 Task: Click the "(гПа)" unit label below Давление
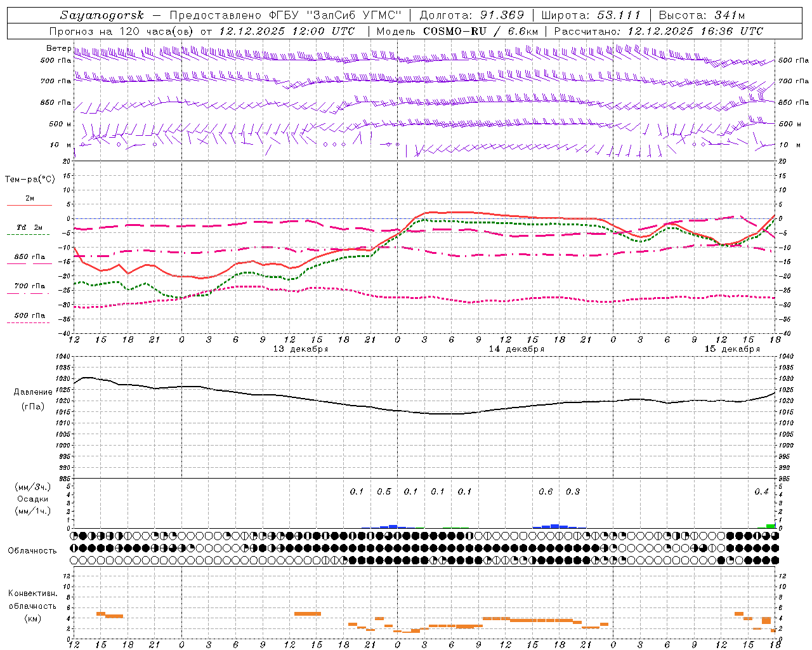[x=33, y=406]
